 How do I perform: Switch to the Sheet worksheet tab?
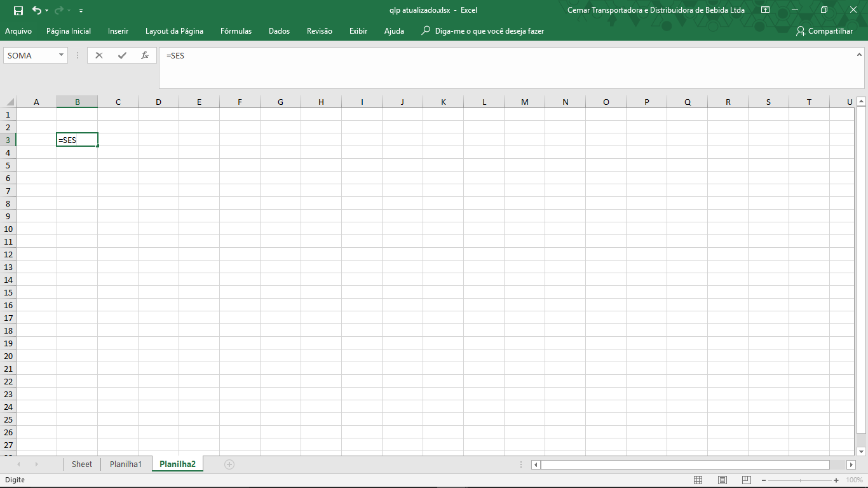click(82, 464)
